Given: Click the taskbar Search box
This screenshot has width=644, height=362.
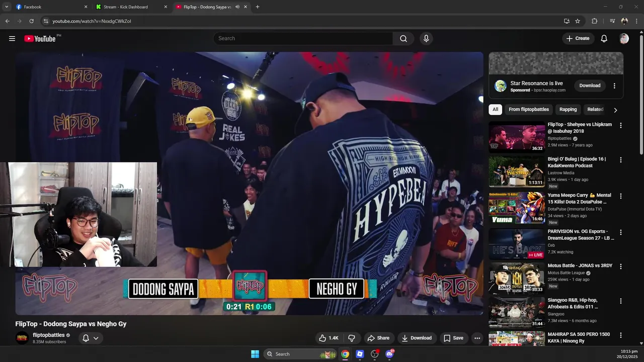Looking at the screenshot, I should click(300, 354).
